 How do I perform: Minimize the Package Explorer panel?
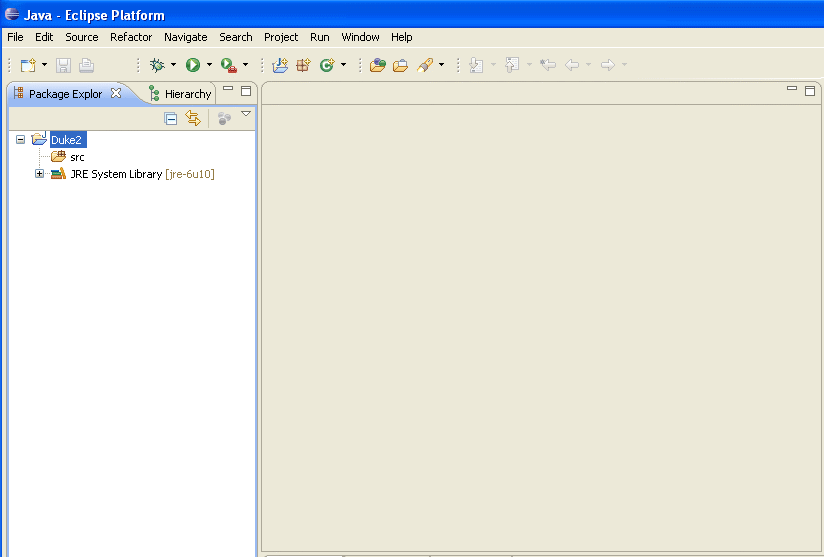228,88
